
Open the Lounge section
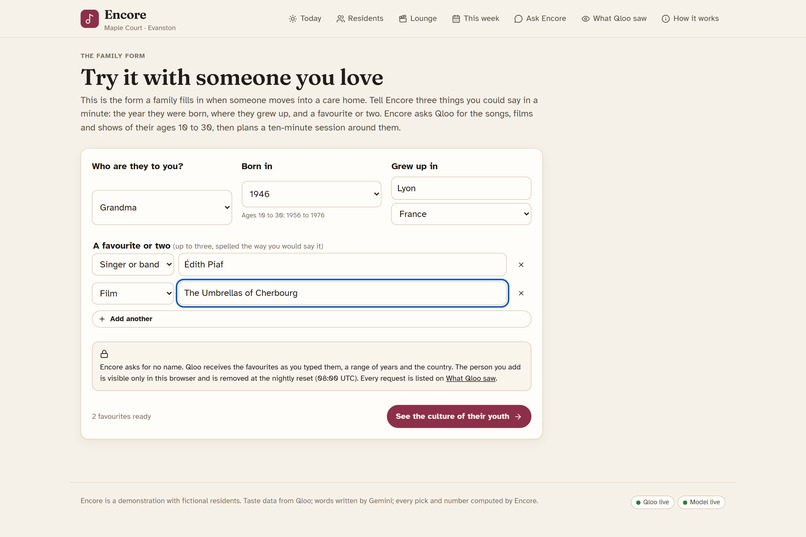417,18
